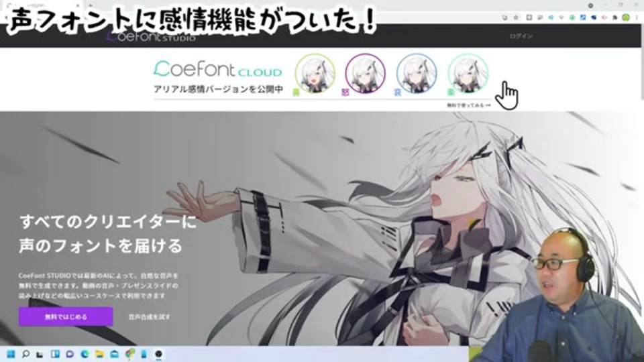644x362 pixels.
Task: Select the 哀 (sorrow) Allial avatar
Action: click(x=417, y=74)
